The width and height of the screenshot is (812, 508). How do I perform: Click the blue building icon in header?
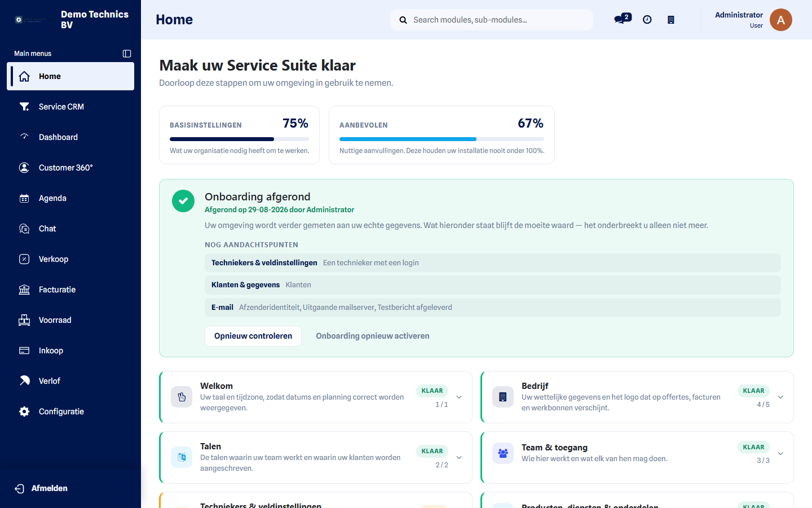coord(671,20)
